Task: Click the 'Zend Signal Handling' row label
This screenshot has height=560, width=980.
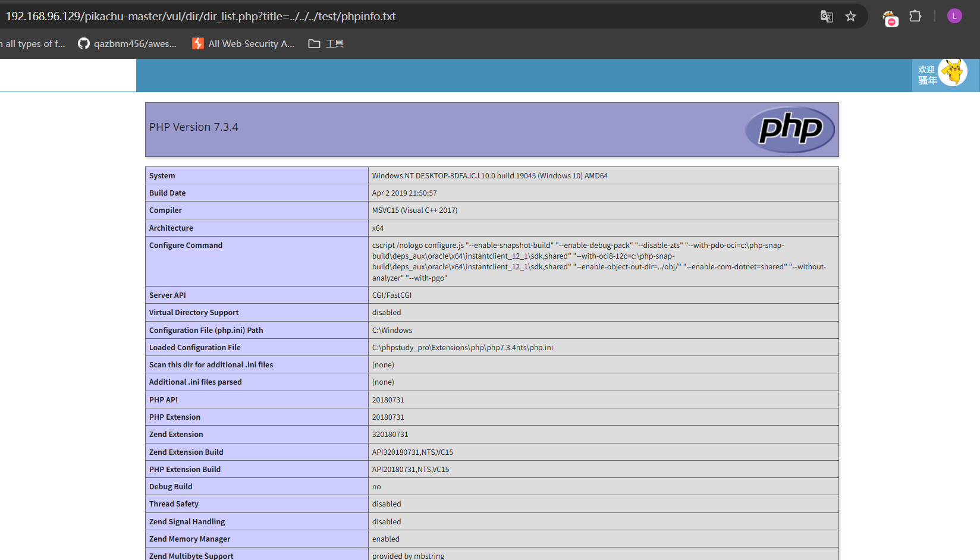Action: click(187, 522)
